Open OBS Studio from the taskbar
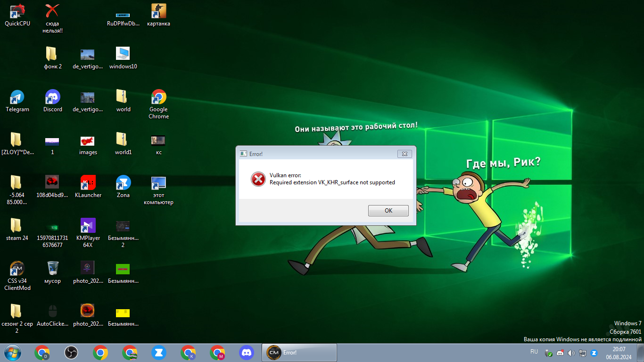The width and height of the screenshot is (644, 362). point(71,353)
